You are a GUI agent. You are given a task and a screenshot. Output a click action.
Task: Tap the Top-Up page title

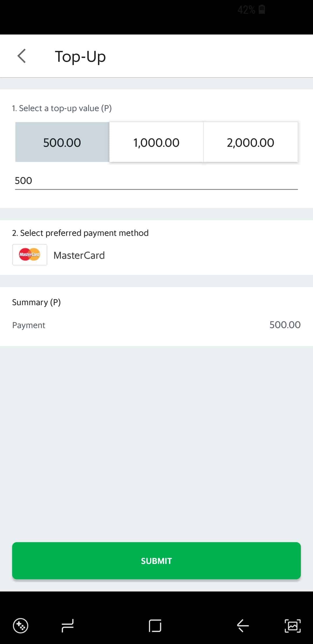[x=80, y=57]
